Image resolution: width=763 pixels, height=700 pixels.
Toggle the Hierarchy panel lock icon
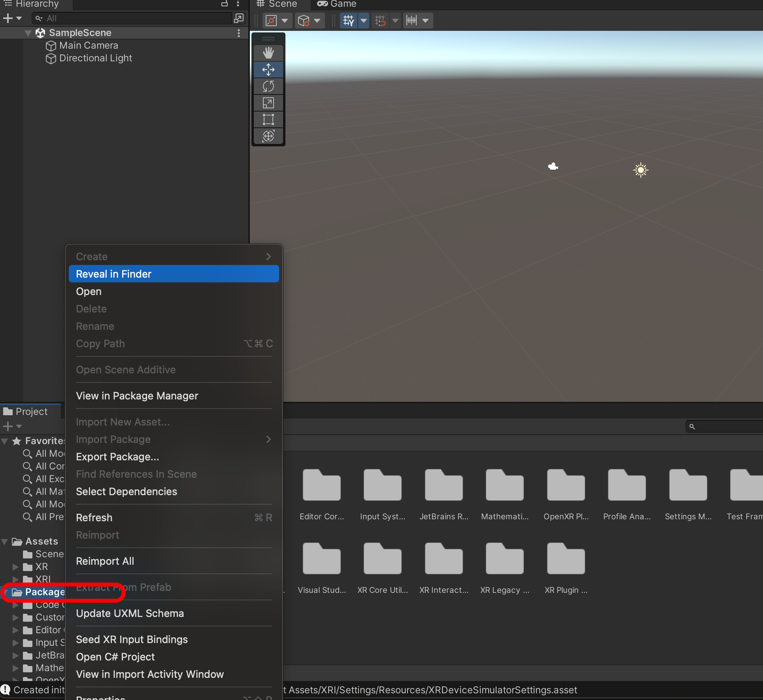click(224, 4)
